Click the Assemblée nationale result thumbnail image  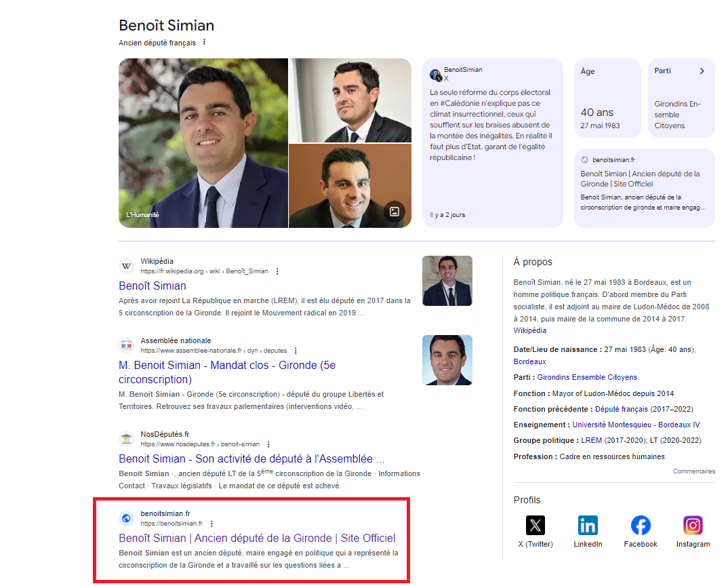pos(447,360)
